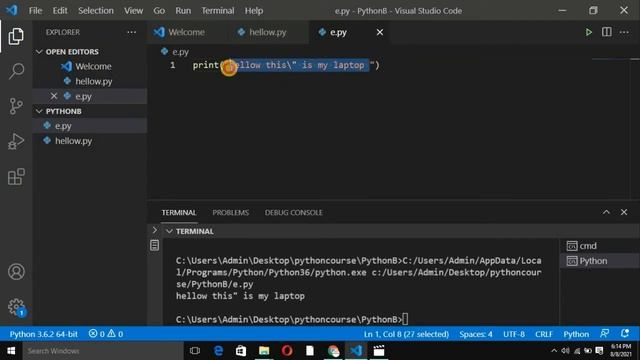This screenshot has width=640, height=360.
Task: Open Microsoft Store from taskbar
Action: point(241,351)
